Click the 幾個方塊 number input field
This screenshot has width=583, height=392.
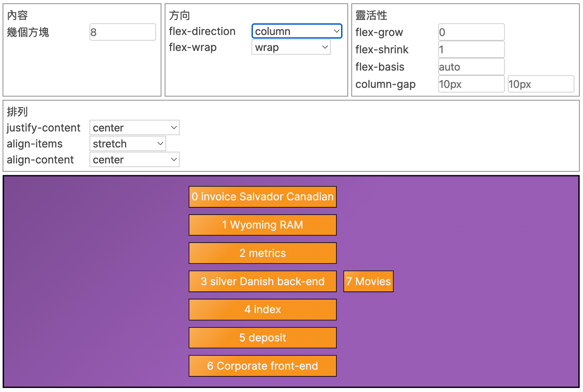[122, 32]
